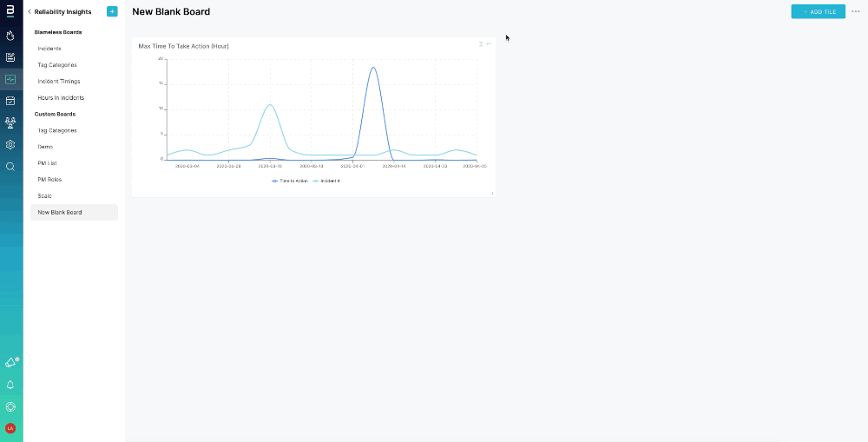Click the ADD TILE button
868x442 pixels.
819,11
